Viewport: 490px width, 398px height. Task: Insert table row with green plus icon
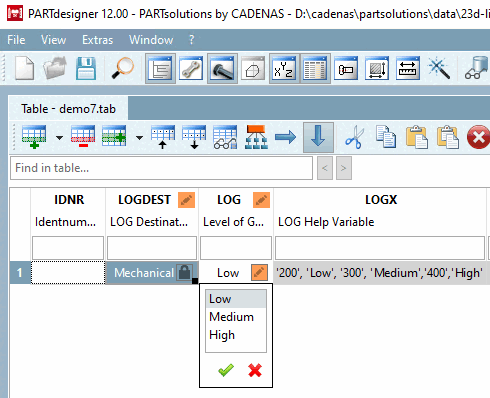pos(34,137)
